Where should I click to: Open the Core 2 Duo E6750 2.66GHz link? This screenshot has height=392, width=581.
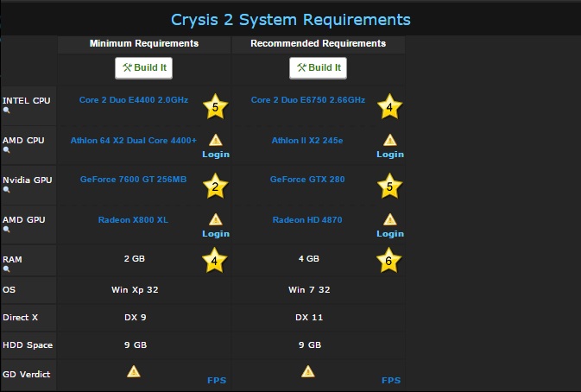[x=308, y=100]
